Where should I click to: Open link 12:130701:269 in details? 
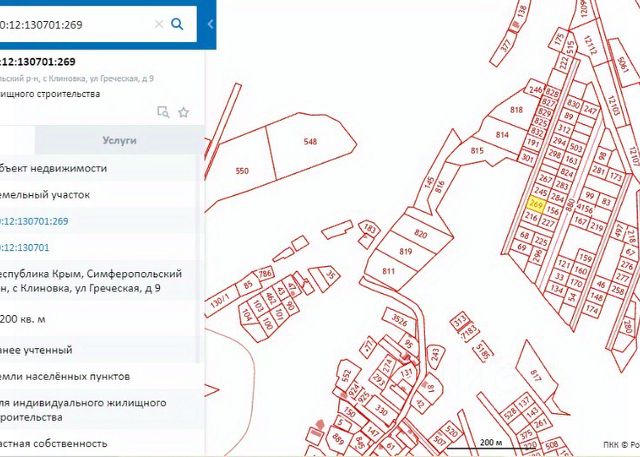[34, 221]
